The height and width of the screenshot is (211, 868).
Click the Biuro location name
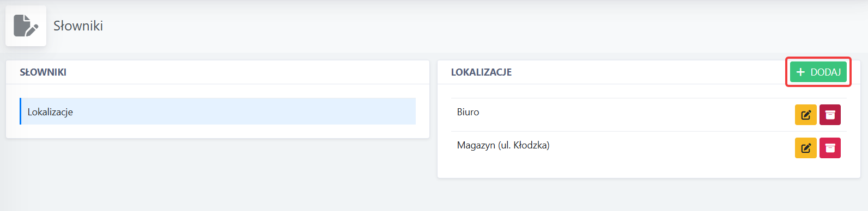tap(468, 112)
